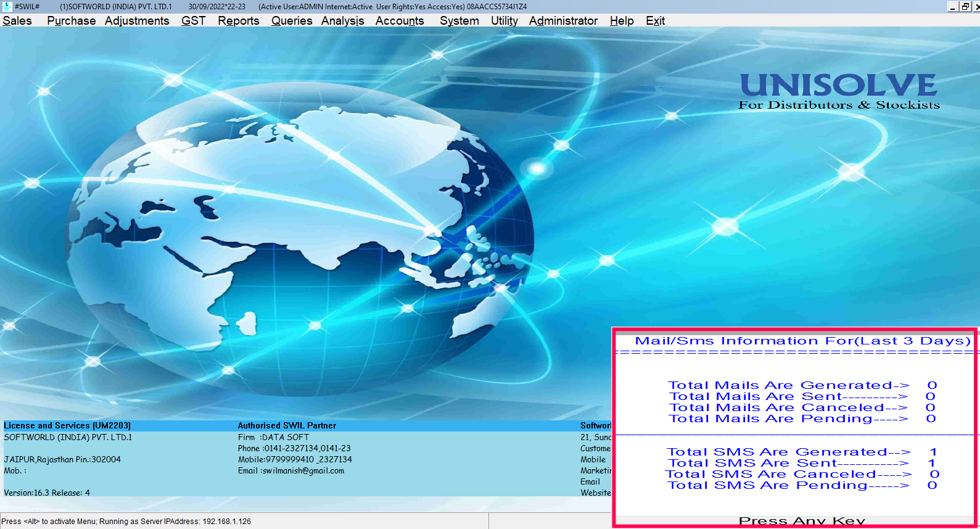
Task: Click the System menu
Action: point(459,21)
